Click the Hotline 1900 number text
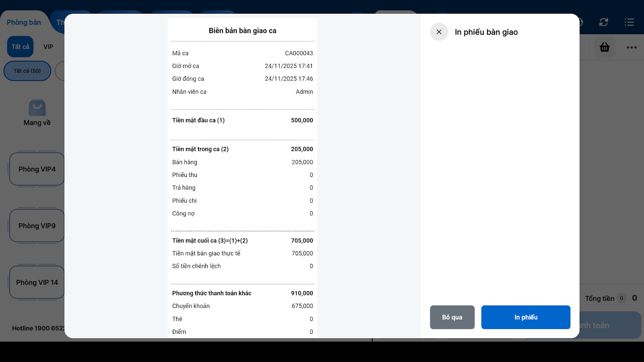 pyautogui.click(x=38, y=328)
